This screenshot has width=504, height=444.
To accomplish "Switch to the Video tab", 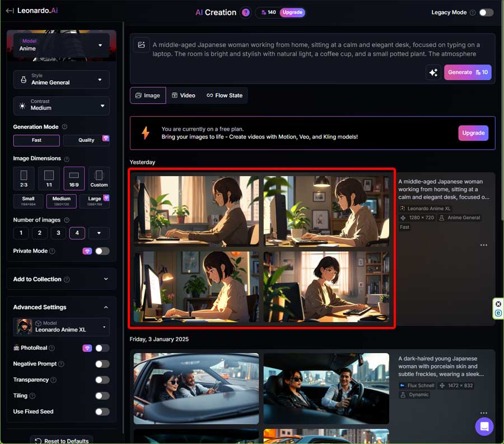I will point(183,95).
